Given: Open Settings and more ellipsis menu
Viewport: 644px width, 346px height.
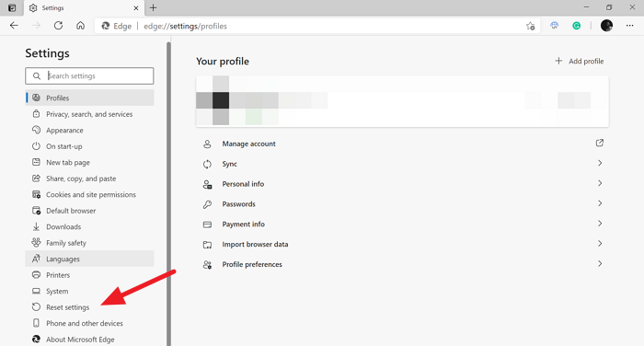Looking at the screenshot, I should 629,26.
